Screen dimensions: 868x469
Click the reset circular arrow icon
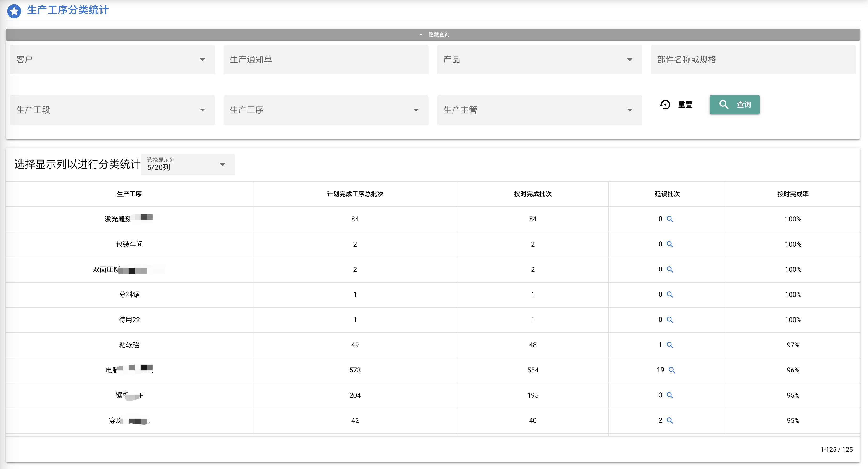pos(665,105)
